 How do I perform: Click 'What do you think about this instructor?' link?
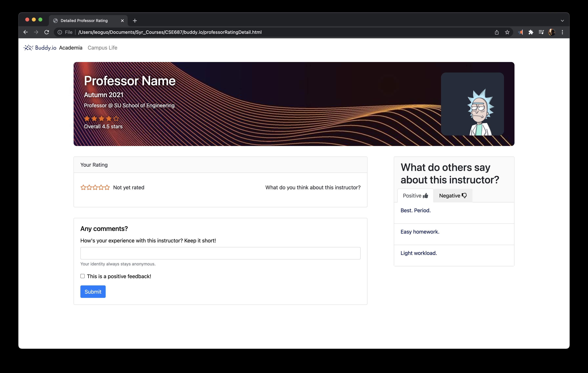313,187
